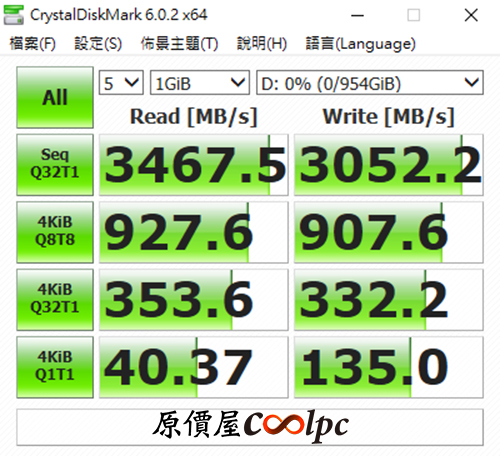
Task: Open the 1GiB test size dropdown
Action: click(200, 82)
